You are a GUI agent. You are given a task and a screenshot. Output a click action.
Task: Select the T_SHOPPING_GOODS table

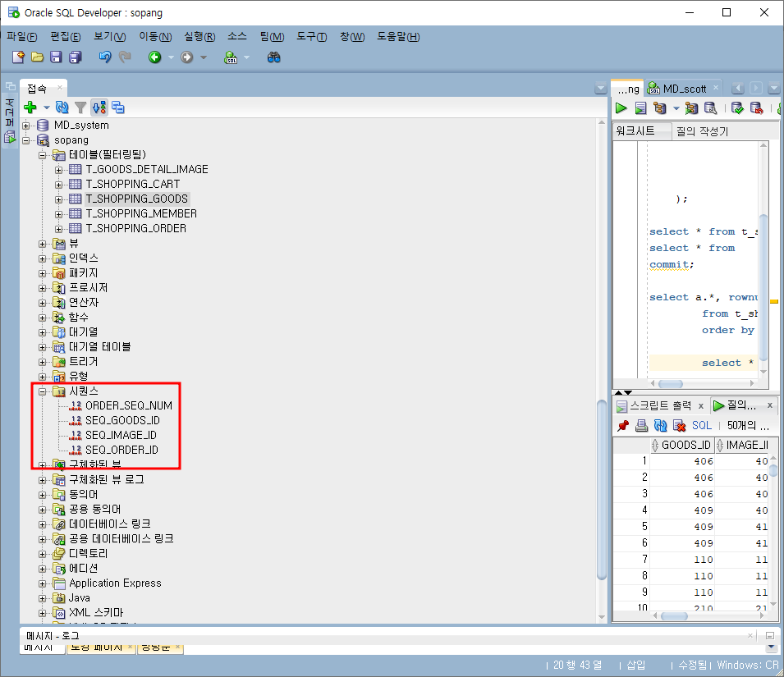pyautogui.click(x=137, y=199)
